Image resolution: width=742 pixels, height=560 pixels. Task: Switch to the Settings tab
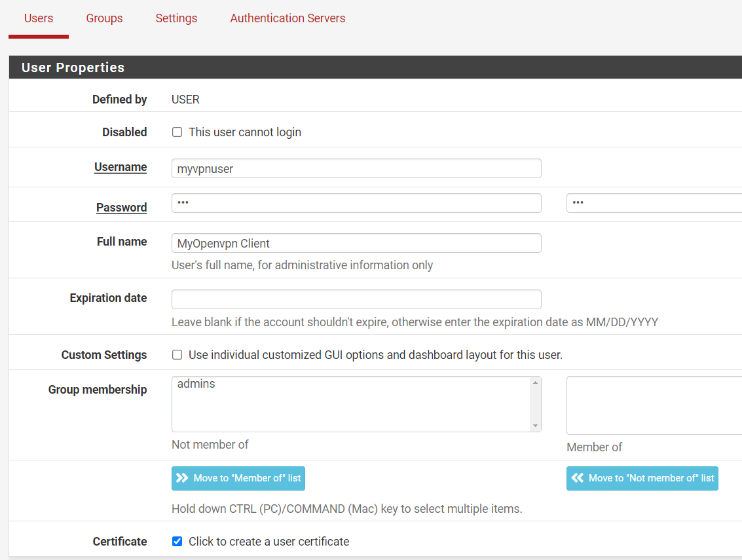coord(176,18)
